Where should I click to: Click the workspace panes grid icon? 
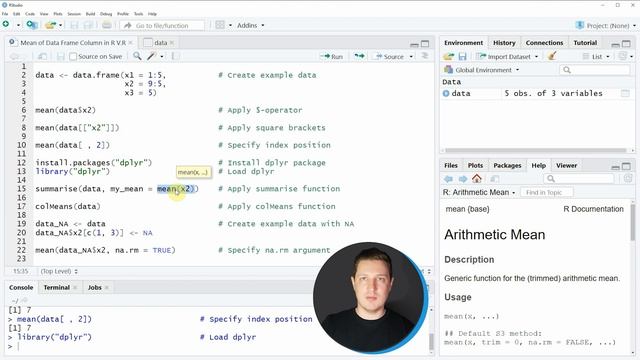pyautogui.click(x=220, y=25)
